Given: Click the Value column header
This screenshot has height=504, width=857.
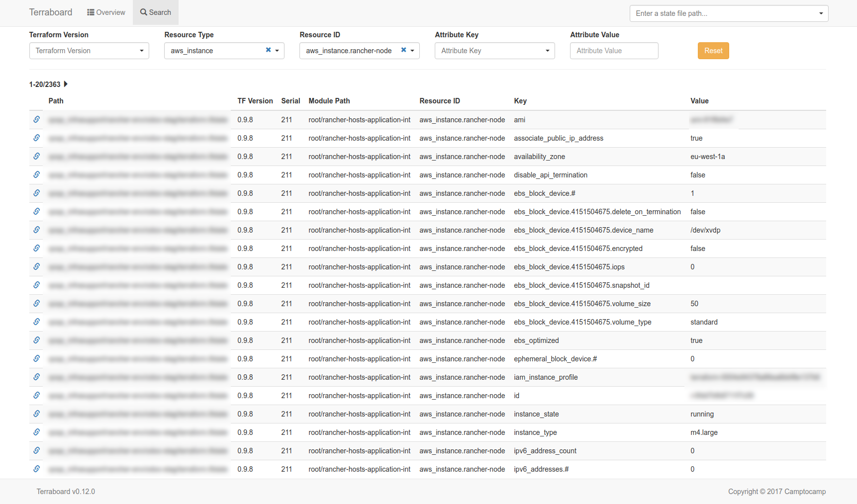Looking at the screenshot, I should [699, 101].
